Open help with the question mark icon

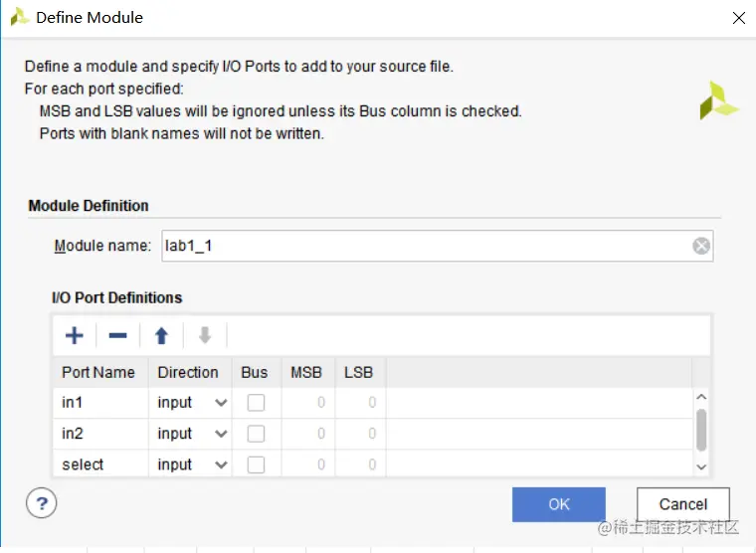pyautogui.click(x=42, y=503)
